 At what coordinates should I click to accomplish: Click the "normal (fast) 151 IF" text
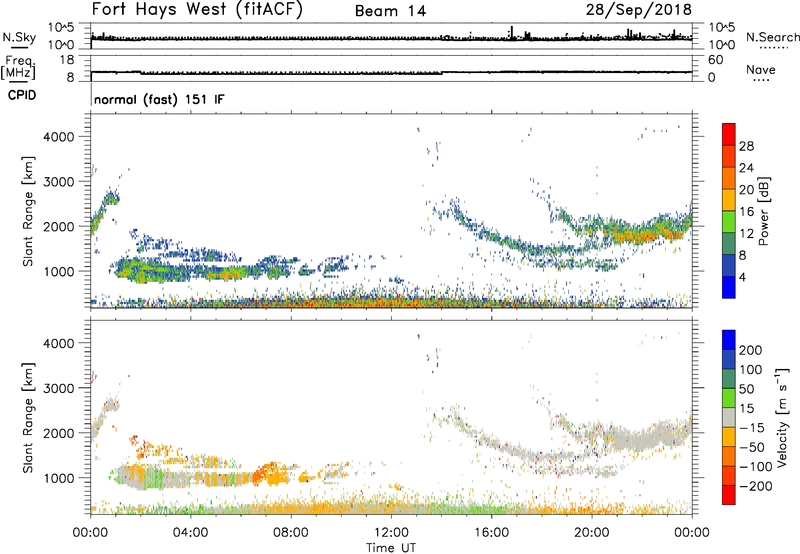tap(159, 99)
